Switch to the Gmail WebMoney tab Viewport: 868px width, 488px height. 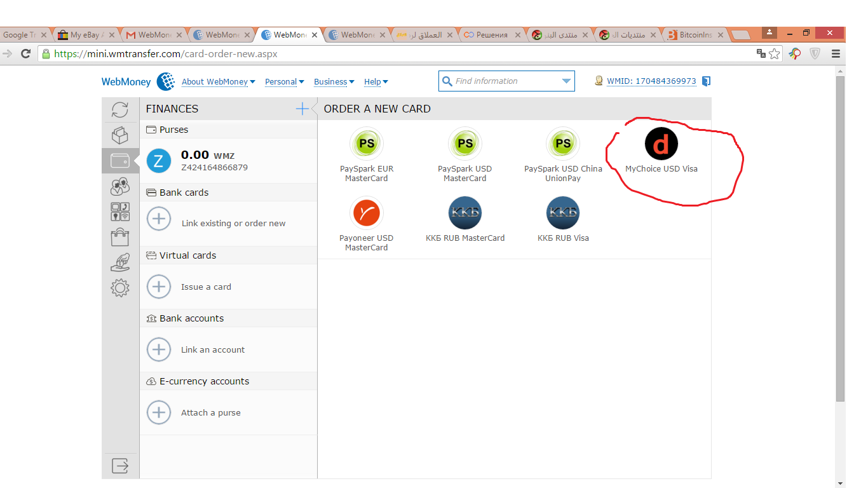153,35
